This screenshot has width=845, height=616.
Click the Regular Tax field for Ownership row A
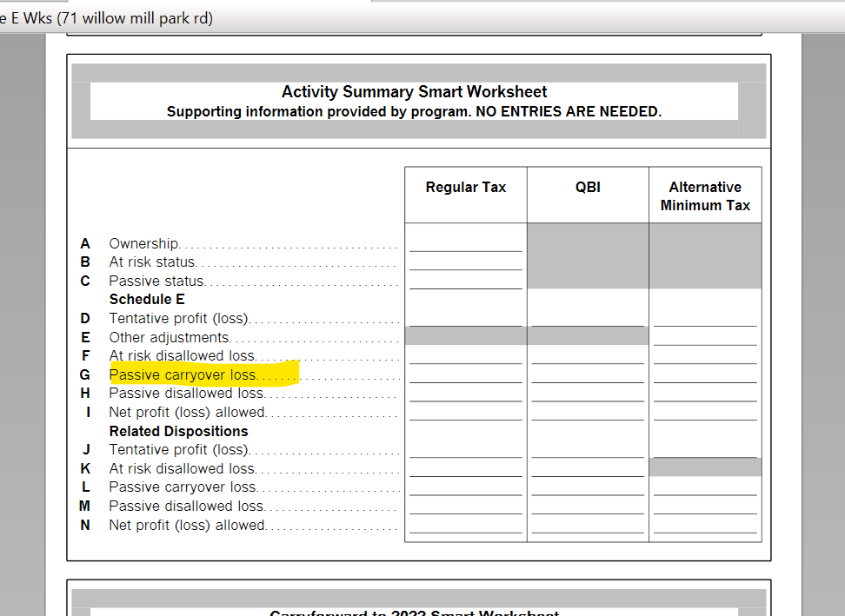tap(466, 243)
